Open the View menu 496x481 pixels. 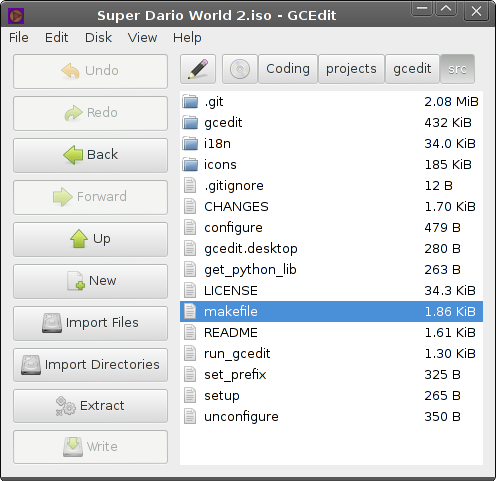[x=142, y=37]
